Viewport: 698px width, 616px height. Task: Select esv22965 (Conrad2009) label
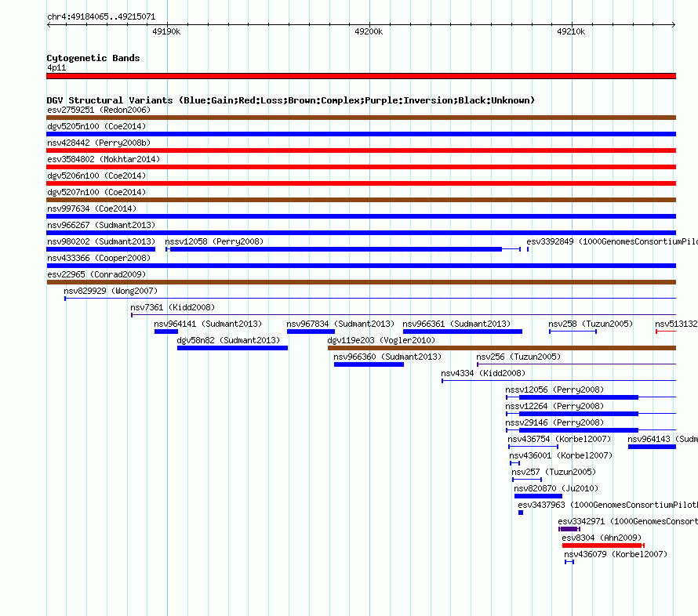coord(96,274)
